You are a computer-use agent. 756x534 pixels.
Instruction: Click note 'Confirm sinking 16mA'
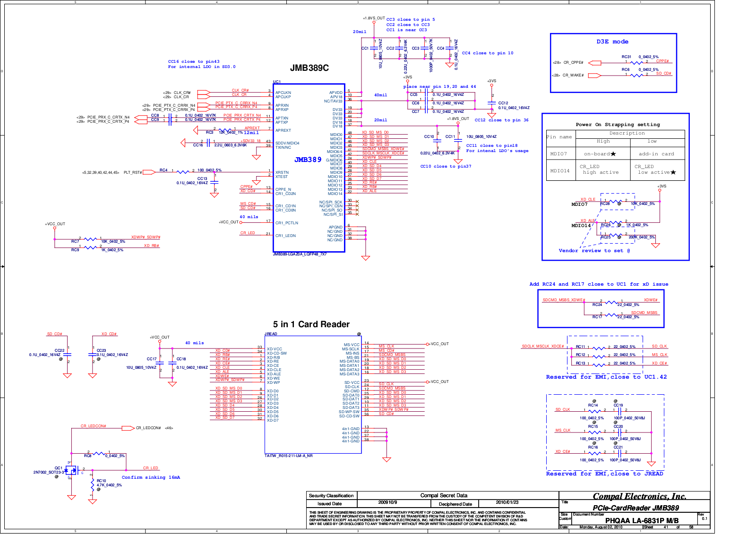[151, 477]
